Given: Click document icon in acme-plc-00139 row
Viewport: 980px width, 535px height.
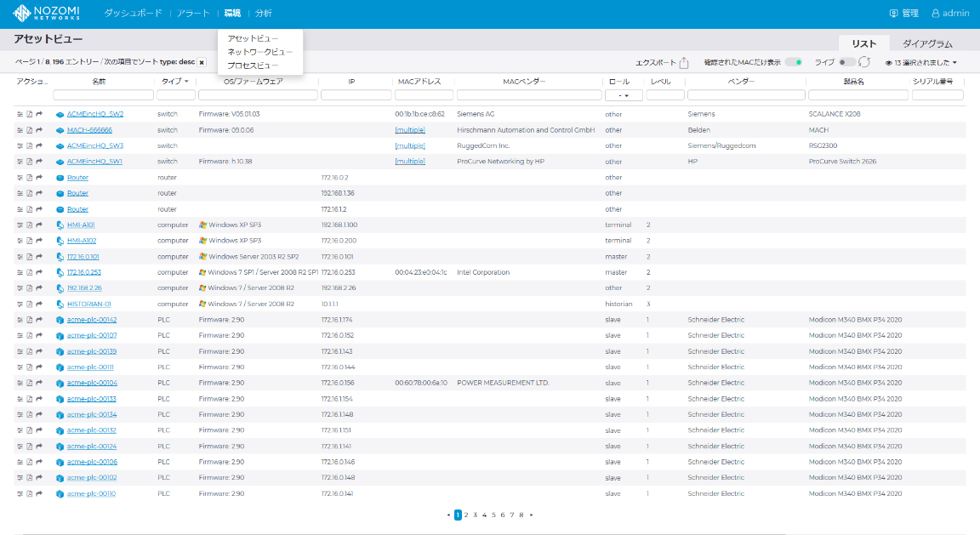Looking at the screenshot, I should click(30, 351).
